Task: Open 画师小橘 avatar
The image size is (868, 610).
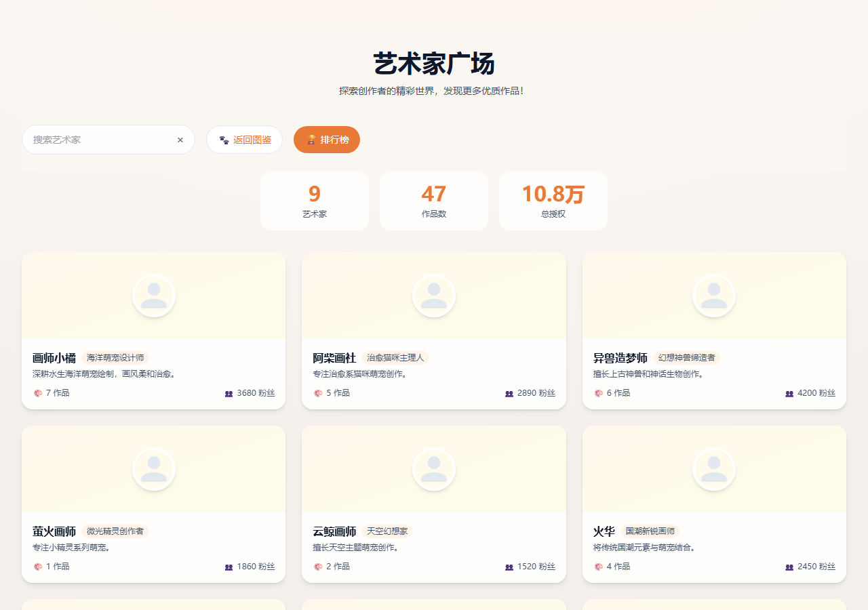Action: [x=154, y=296]
